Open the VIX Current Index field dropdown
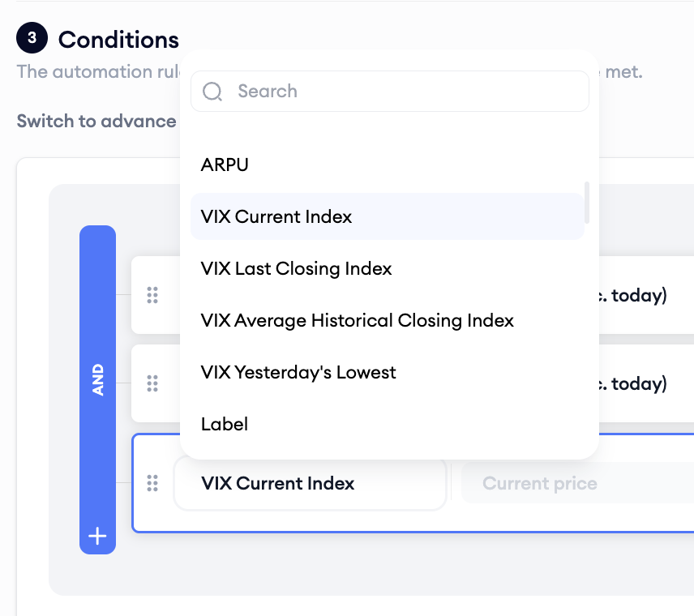694x616 pixels. (x=311, y=483)
